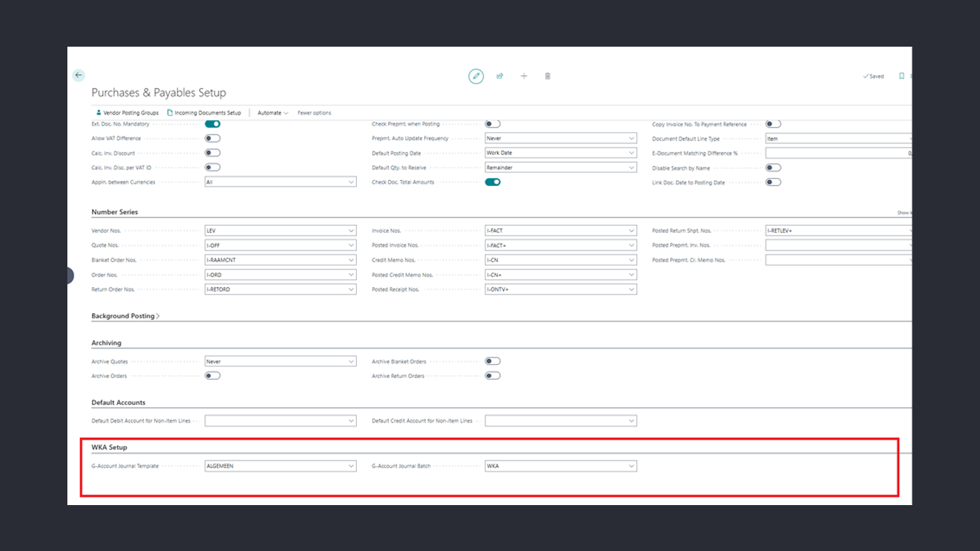Viewport: 980px width, 551px height.
Task: Expand G-Account Journal Template dropdown
Action: pos(351,466)
